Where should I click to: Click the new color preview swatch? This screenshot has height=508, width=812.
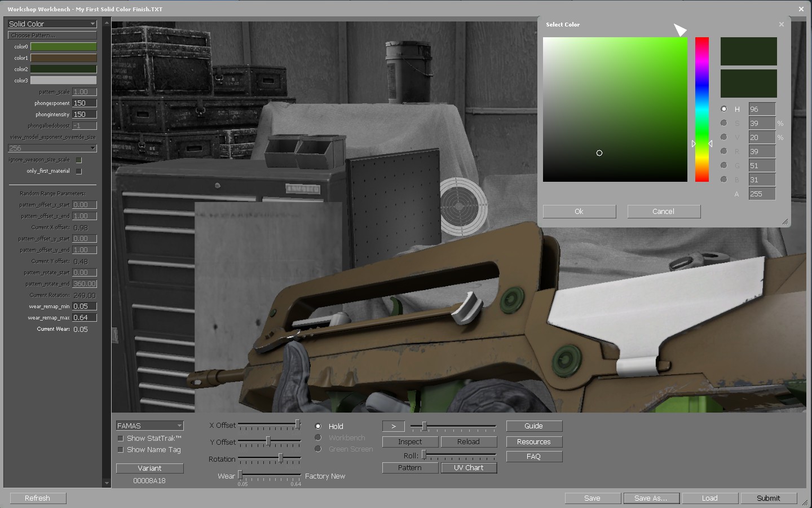point(749,51)
